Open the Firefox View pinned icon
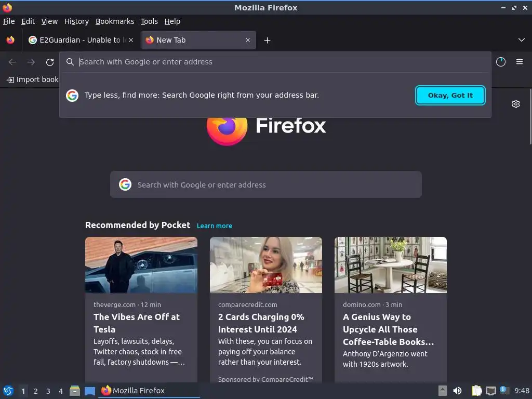Image resolution: width=532 pixels, height=399 pixels. point(10,40)
